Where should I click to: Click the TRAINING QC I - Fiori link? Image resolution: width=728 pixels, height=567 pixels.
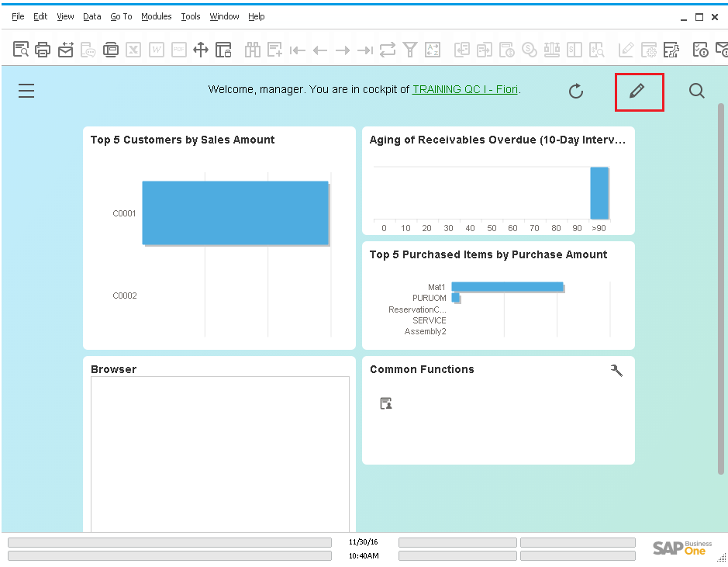464,89
